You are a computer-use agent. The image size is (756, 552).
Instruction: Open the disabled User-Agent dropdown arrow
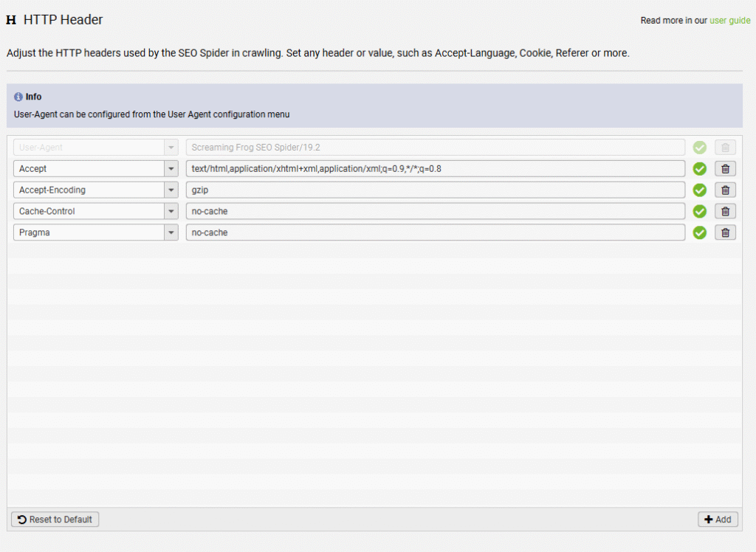171,148
